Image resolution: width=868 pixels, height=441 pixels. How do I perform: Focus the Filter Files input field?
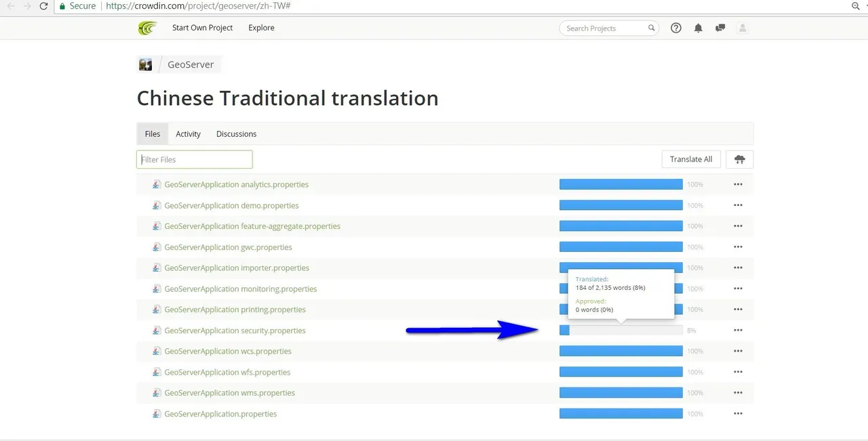pos(195,159)
